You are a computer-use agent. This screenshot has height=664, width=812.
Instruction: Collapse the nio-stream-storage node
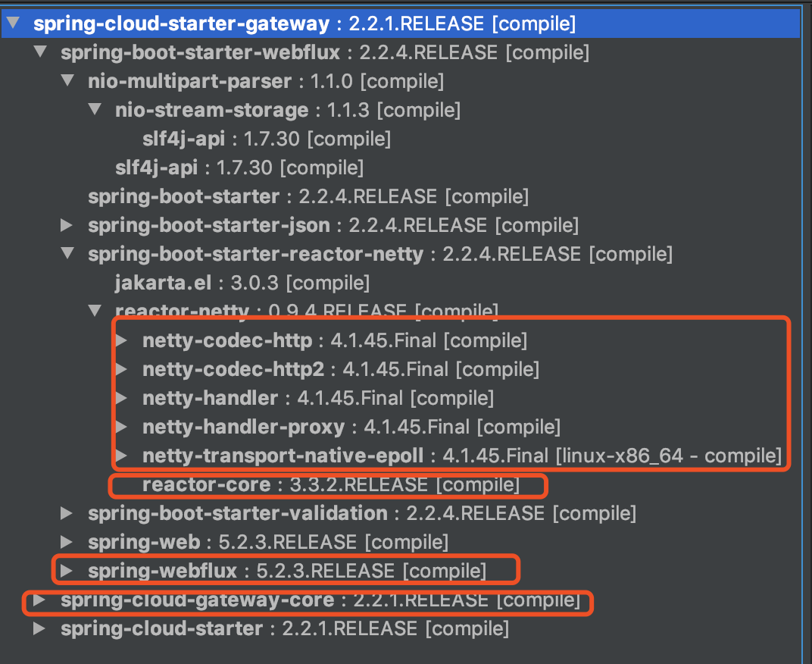click(x=95, y=110)
